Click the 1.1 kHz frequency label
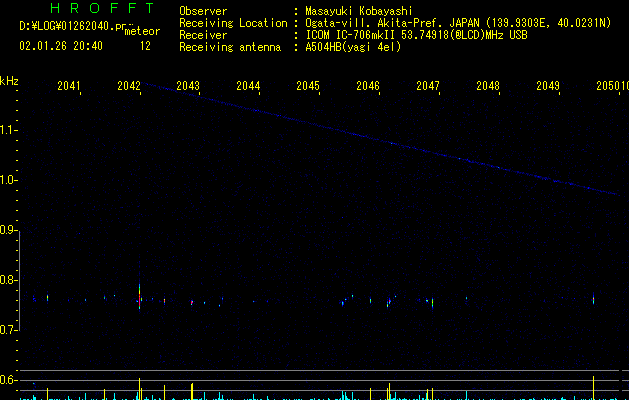The image size is (629, 400). (x=8, y=130)
